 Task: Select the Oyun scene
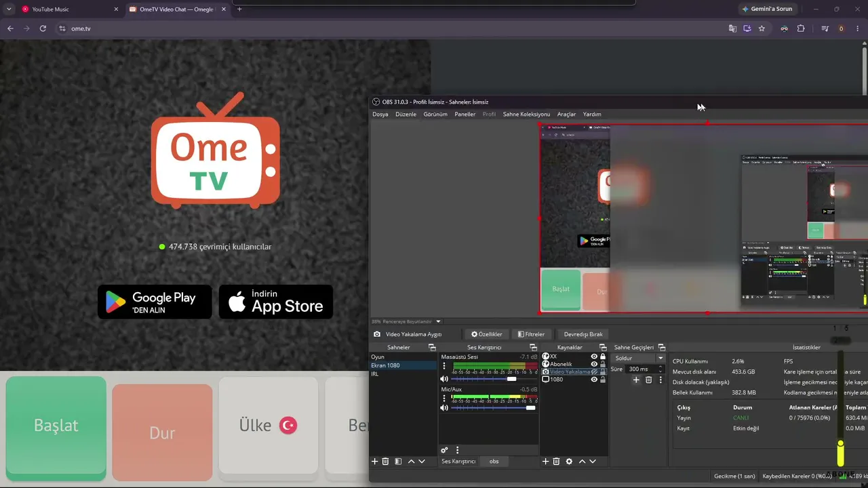(x=403, y=357)
